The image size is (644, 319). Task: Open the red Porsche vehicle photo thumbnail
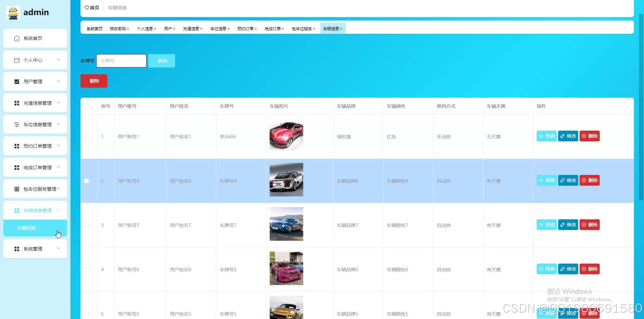(286, 135)
